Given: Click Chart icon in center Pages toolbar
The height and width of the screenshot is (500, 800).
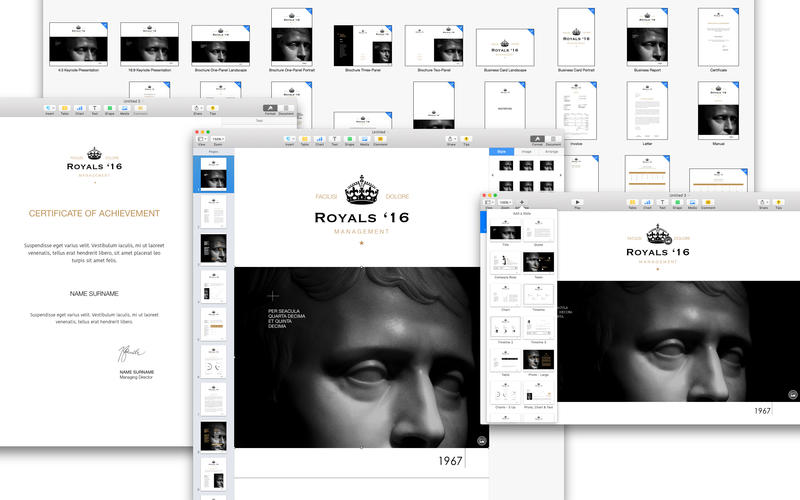Looking at the screenshot, I should (x=319, y=139).
